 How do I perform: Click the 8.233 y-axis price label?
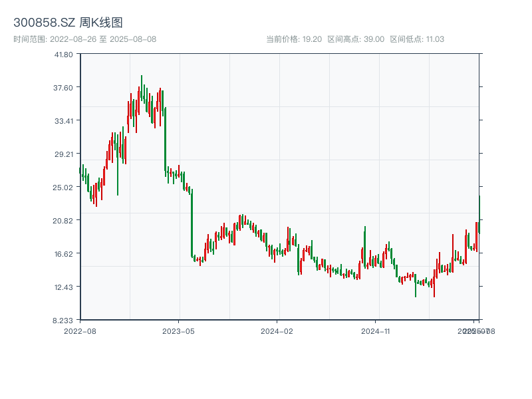click(64, 321)
